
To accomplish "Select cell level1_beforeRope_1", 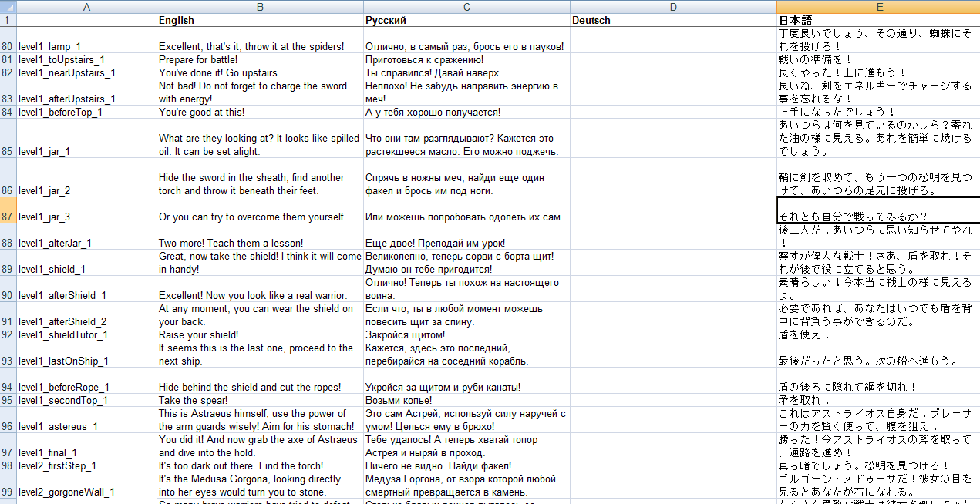I will click(86, 381).
